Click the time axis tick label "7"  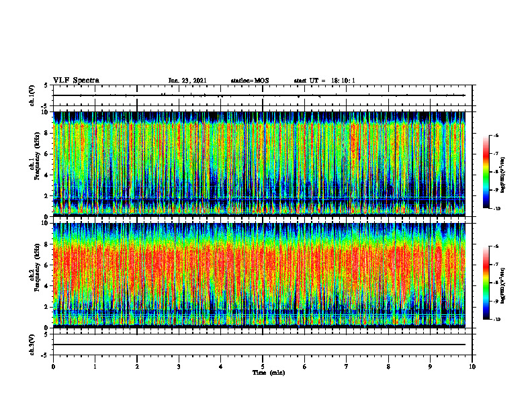click(347, 367)
